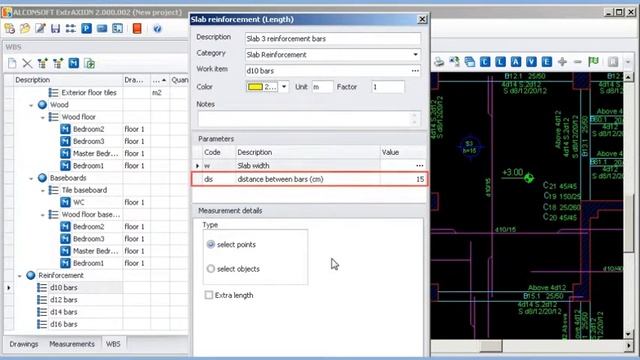Enable the Extra length checkbox

pos(209,295)
